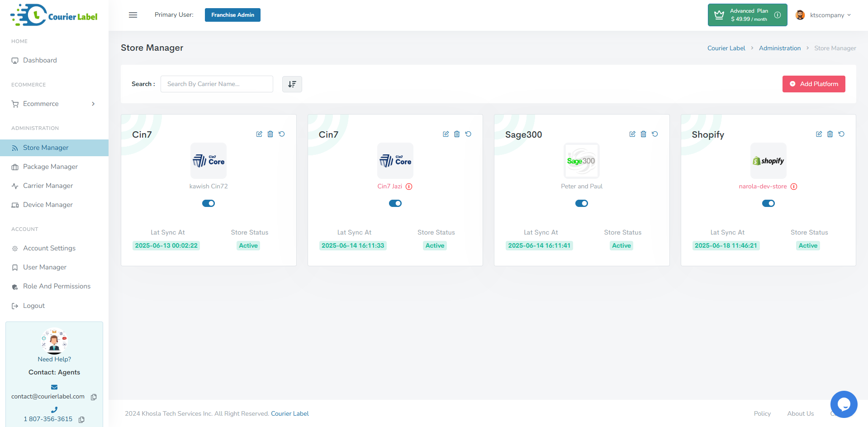This screenshot has height=427, width=868.
Task: Delete the Cin7 Jazi store
Action: point(457,134)
